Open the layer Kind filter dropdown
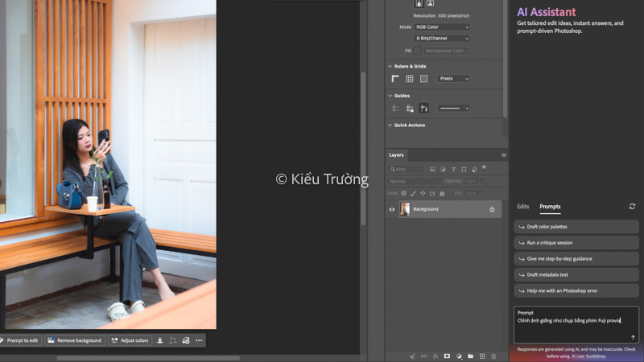Screen dimensions: 644x362 click(x=406, y=169)
